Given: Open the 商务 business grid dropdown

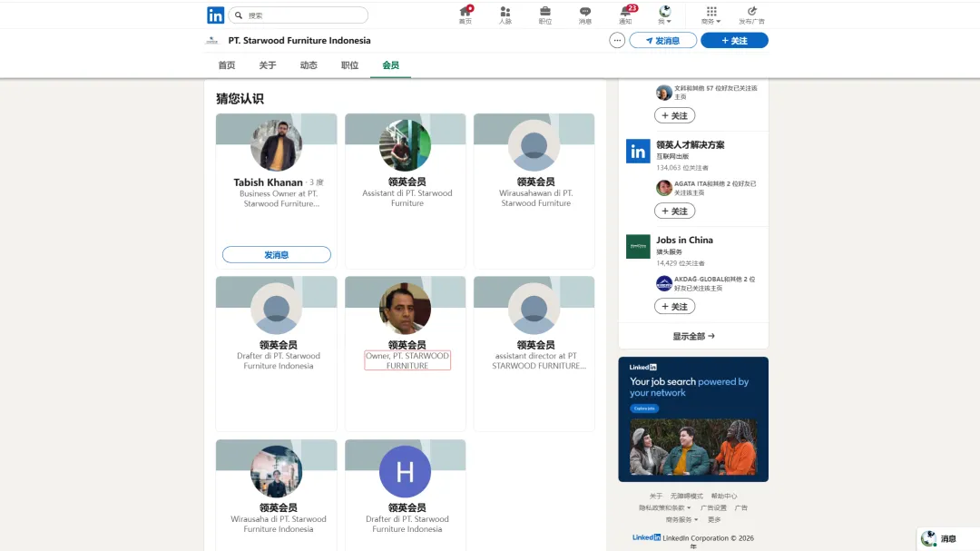Looking at the screenshot, I should [x=710, y=15].
